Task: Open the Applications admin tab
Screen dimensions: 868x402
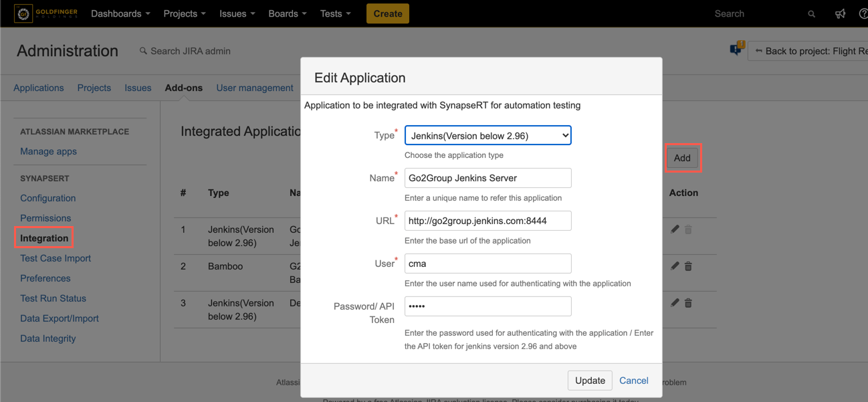Action: (39, 88)
